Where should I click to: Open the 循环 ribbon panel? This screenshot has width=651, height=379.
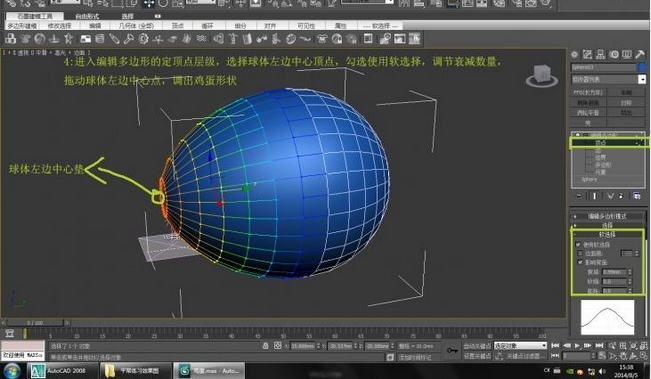coord(207,26)
